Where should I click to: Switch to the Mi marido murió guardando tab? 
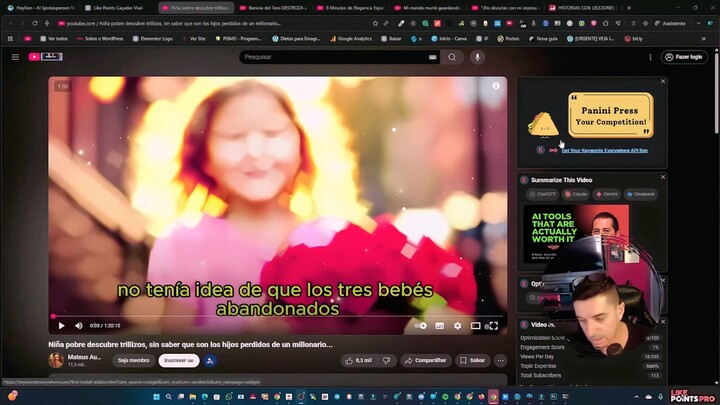[x=428, y=8]
